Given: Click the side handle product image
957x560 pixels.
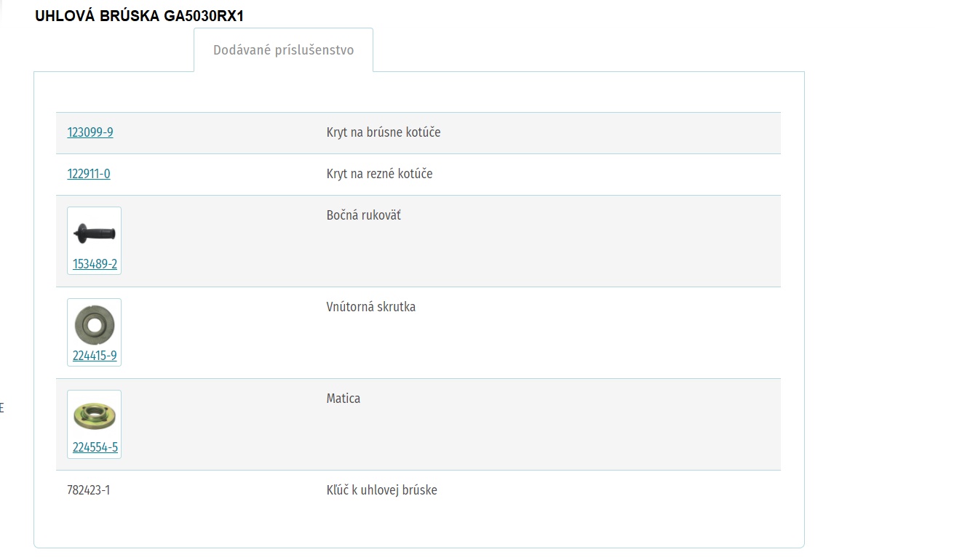Looking at the screenshot, I should point(95,233).
